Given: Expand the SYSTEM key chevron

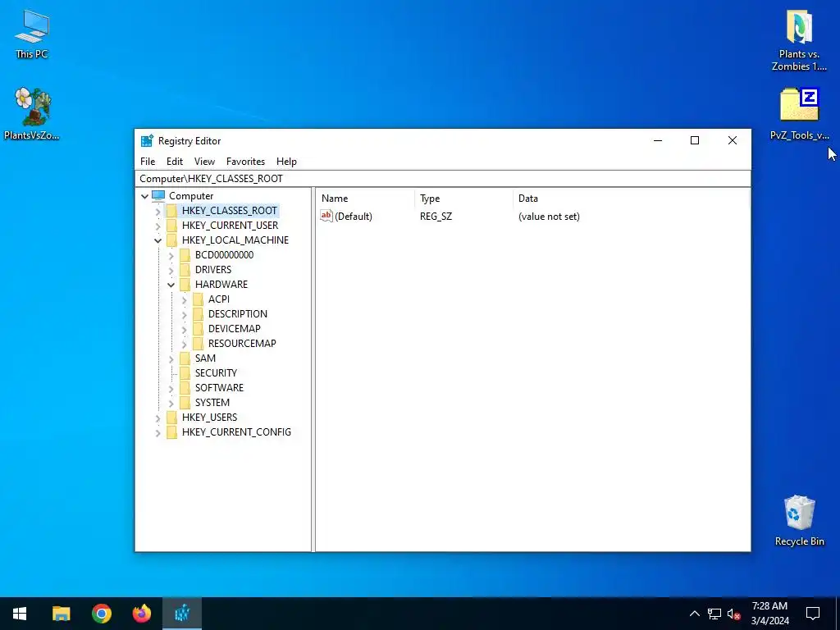Looking at the screenshot, I should (171, 403).
